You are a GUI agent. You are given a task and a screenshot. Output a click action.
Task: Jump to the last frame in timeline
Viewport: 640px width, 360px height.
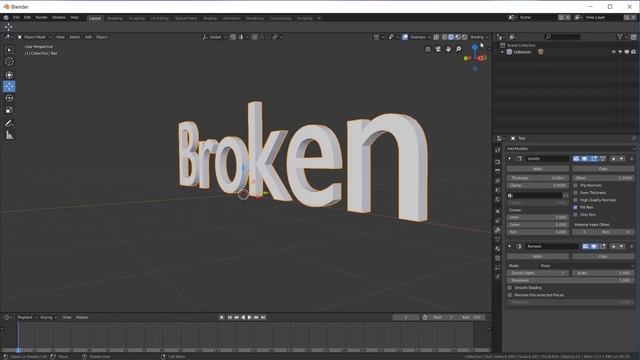[x=263, y=318]
